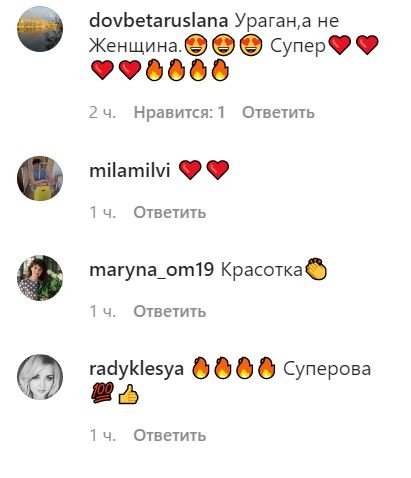Click the dovbetaruslana username

click(159, 21)
